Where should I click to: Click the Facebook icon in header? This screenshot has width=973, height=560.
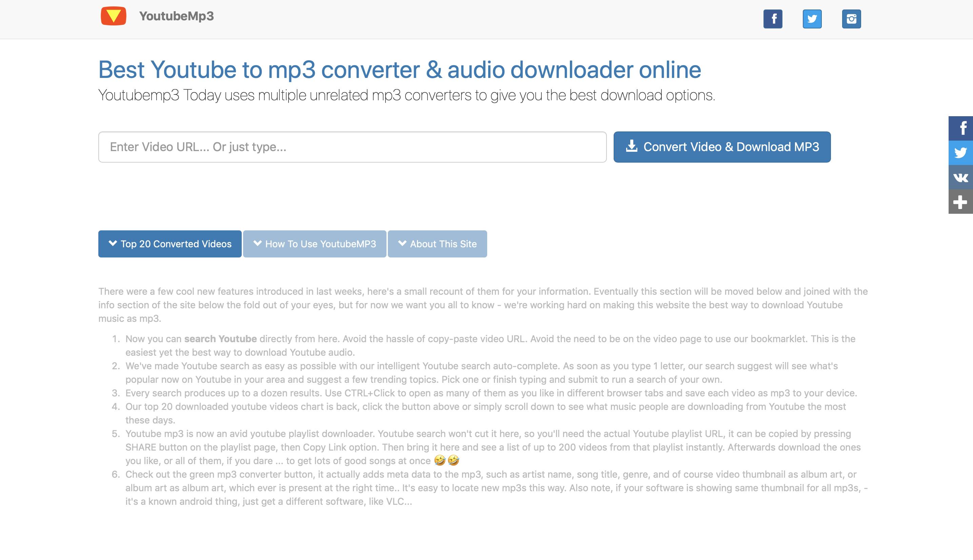(773, 18)
